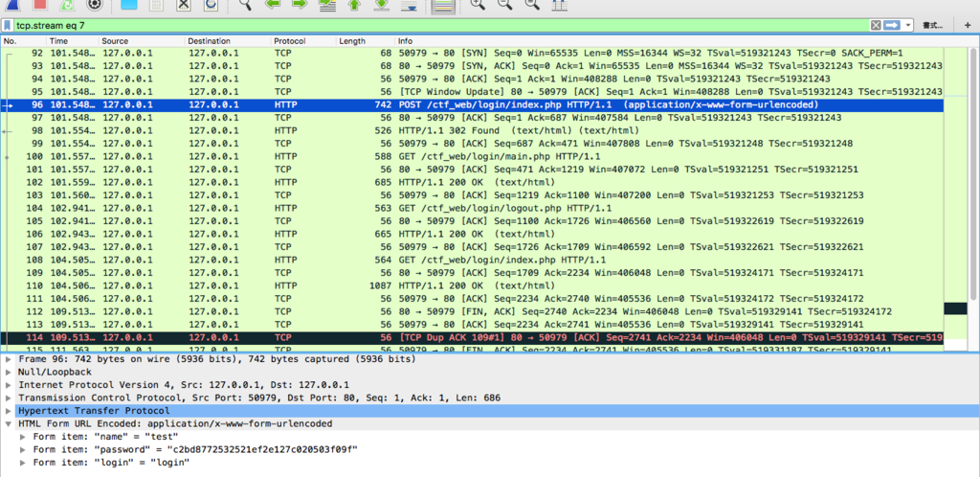Image resolution: width=980 pixels, height=477 pixels.
Task: Expand Form item "login" = "login"
Action: pos(24,462)
